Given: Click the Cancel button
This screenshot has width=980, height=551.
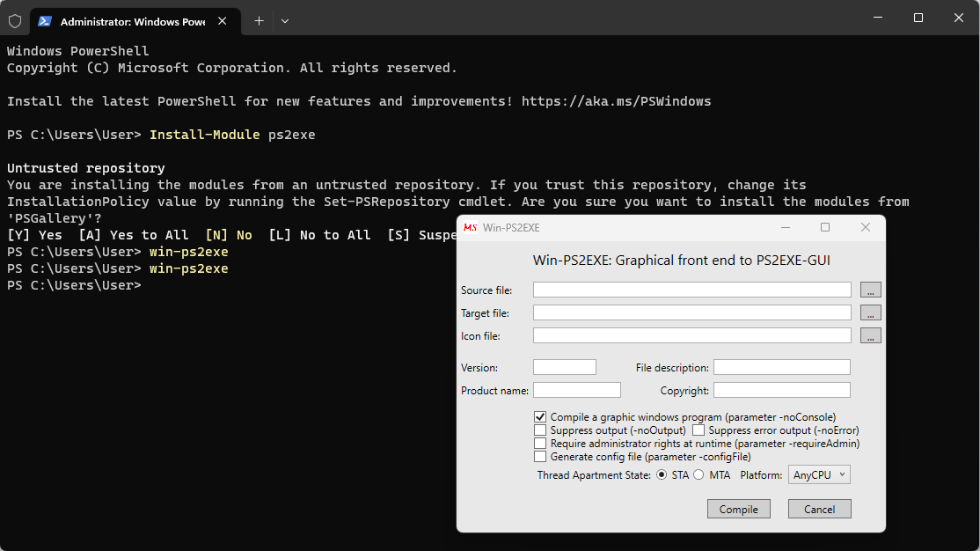Looking at the screenshot, I should pos(819,509).
